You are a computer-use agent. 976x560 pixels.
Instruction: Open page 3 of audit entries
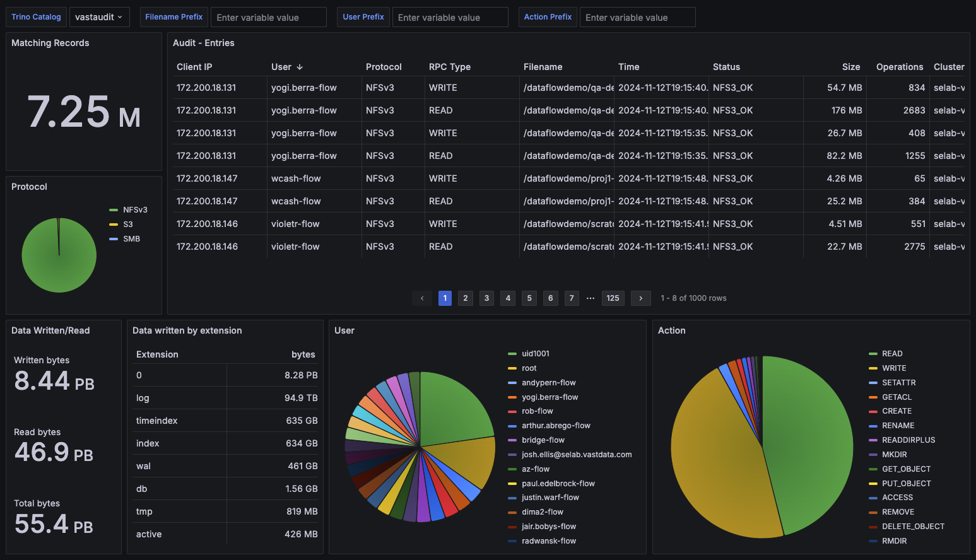pyautogui.click(x=486, y=298)
